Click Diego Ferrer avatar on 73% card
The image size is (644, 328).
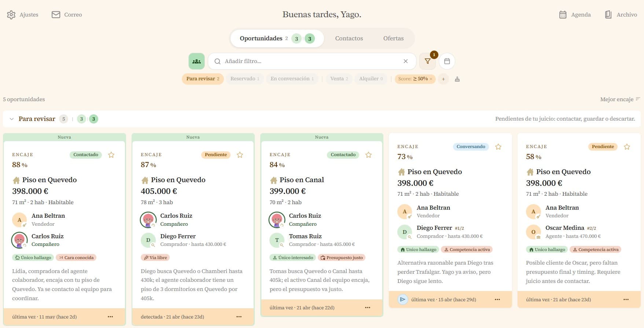pos(405,232)
